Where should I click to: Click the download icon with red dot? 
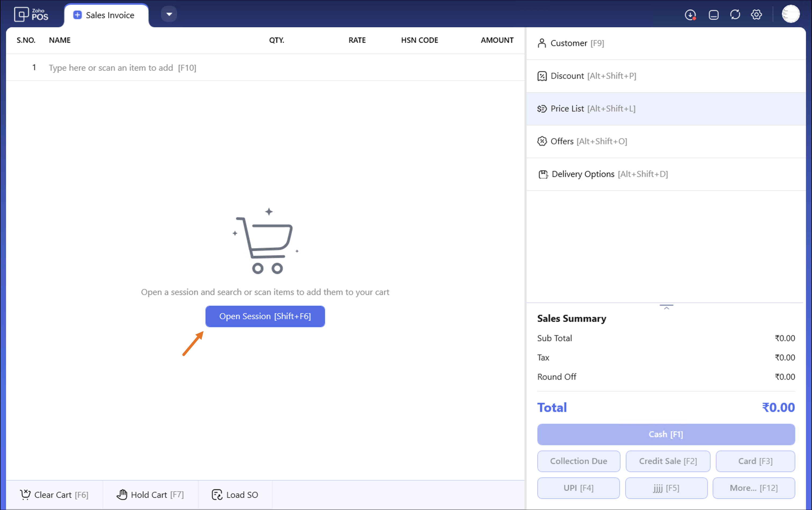(x=690, y=15)
